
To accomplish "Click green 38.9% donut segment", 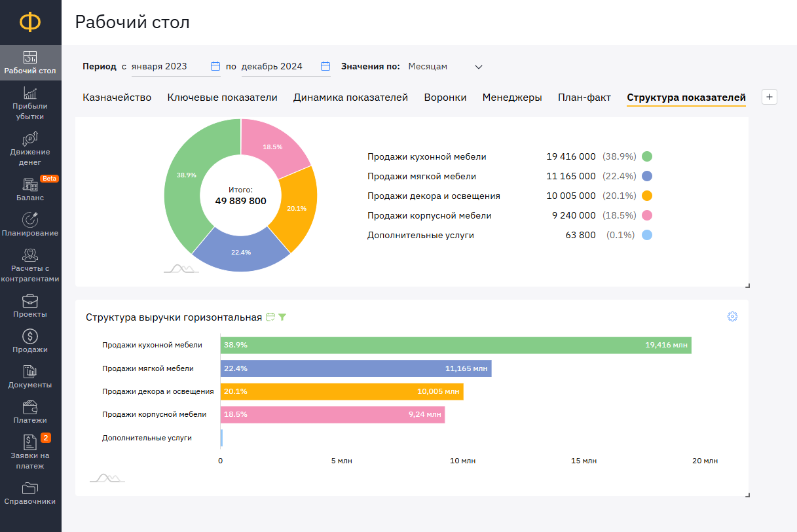I will pos(186,175).
